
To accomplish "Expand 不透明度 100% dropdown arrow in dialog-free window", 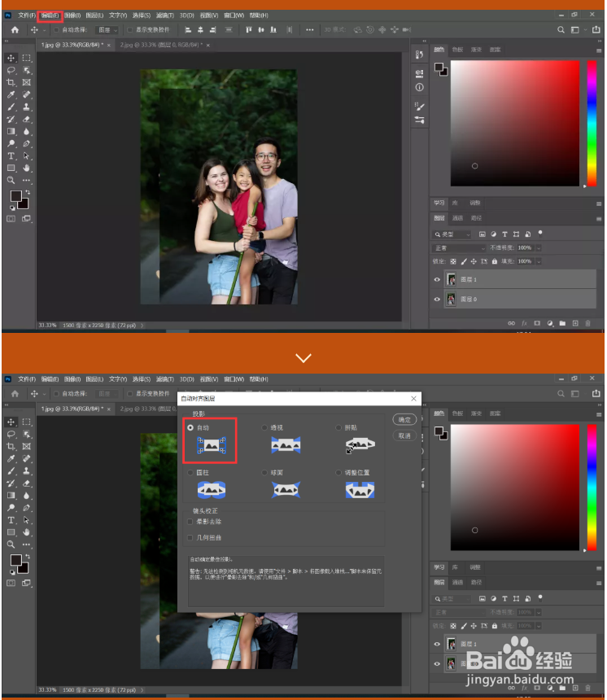I will tap(539, 247).
